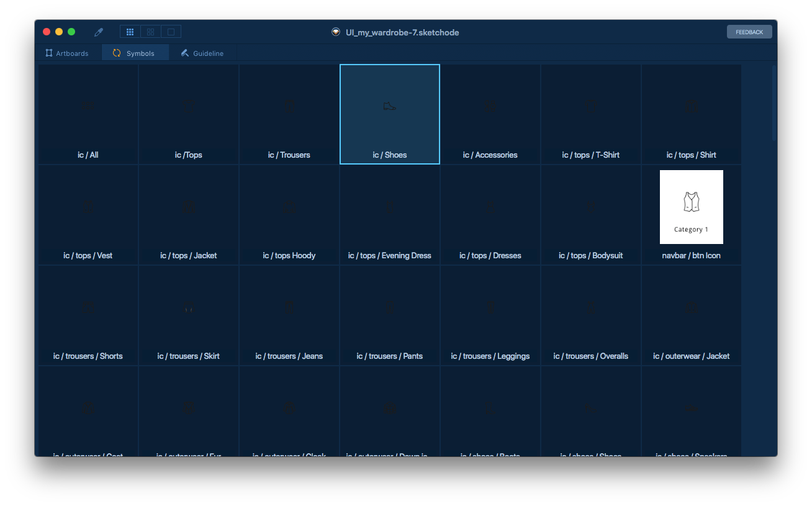The width and height of the screenshot is (812, 506).
Task: Click the Sketch file icon in title bar
Action: tap(336, 32)
